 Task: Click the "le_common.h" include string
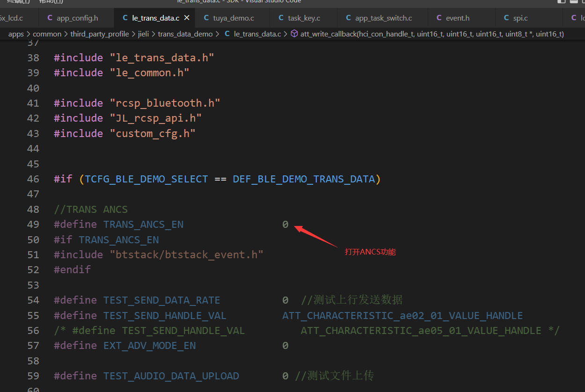point(149,73)
